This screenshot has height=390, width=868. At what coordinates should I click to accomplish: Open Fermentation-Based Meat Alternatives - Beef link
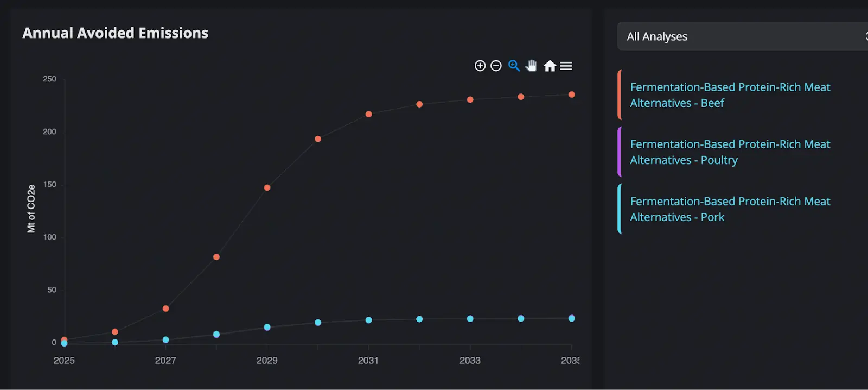(730, 95)
